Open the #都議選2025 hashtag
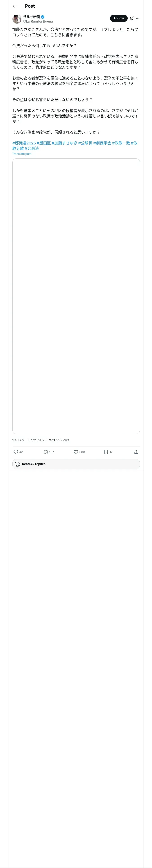Viewport: 152px width, 868px height. coord(24,143)
